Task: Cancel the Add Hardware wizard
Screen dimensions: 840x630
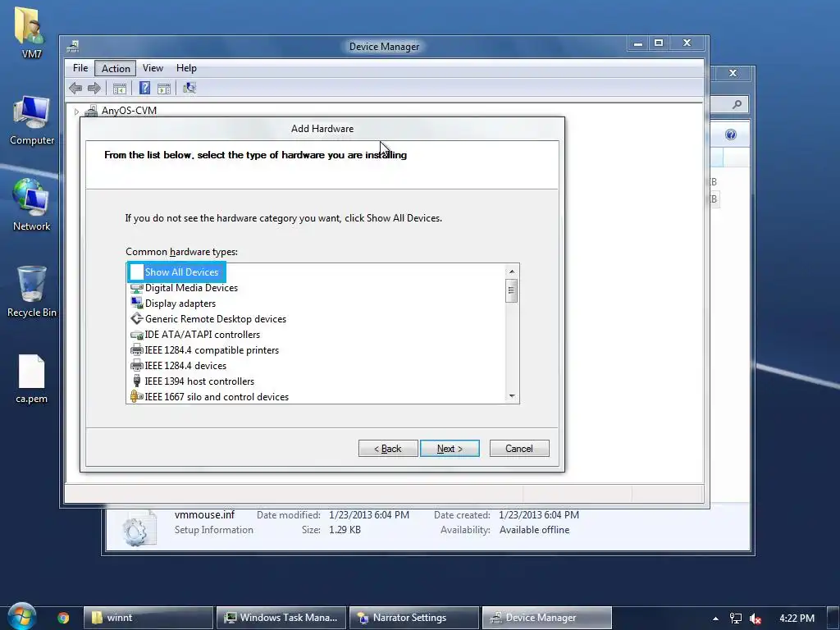Action: click(x=519, y=449)
